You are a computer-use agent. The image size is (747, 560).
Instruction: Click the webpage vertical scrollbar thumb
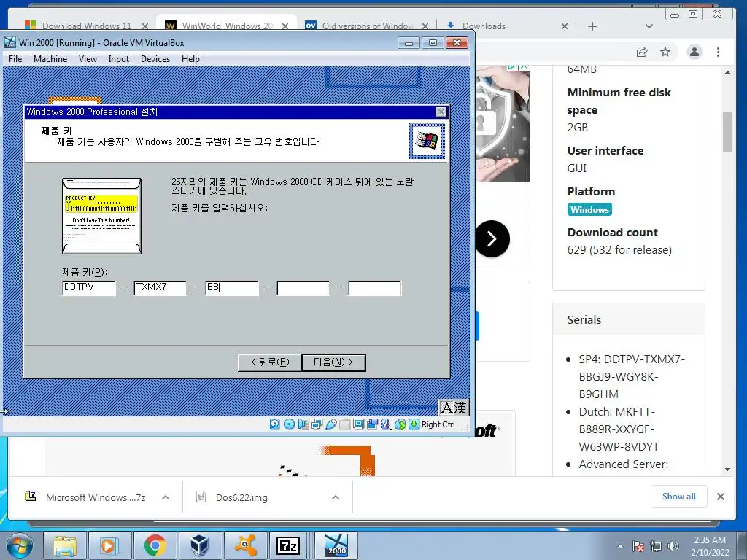click(727, 131)
